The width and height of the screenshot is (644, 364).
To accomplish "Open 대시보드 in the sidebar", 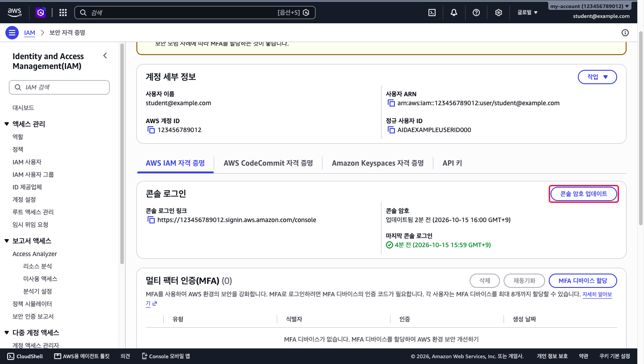I will pos(23,108).
